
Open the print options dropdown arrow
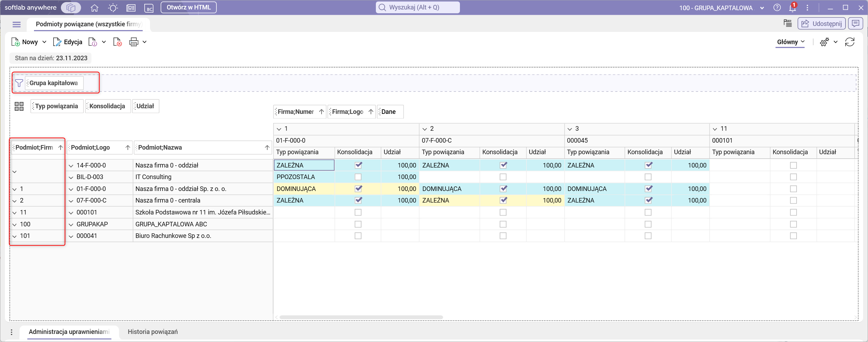(145, 42)
